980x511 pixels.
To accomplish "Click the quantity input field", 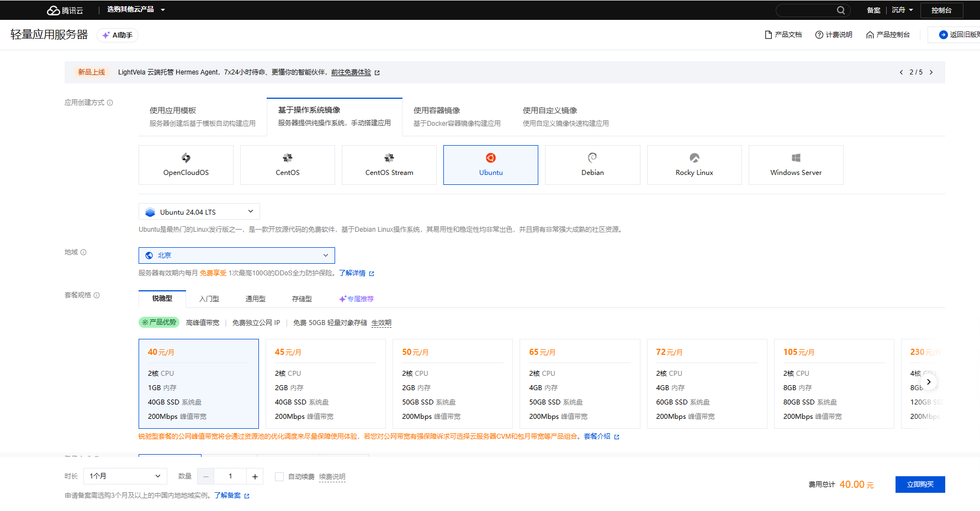I will tap(230, 476).
